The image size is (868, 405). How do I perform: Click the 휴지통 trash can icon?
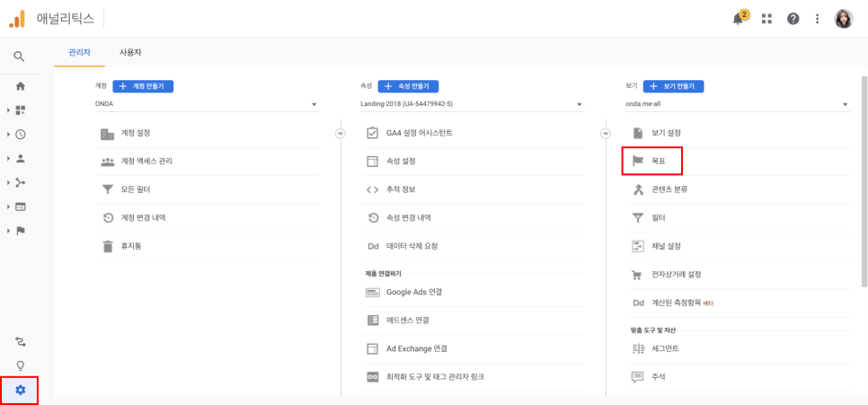[x=108, y=246]
